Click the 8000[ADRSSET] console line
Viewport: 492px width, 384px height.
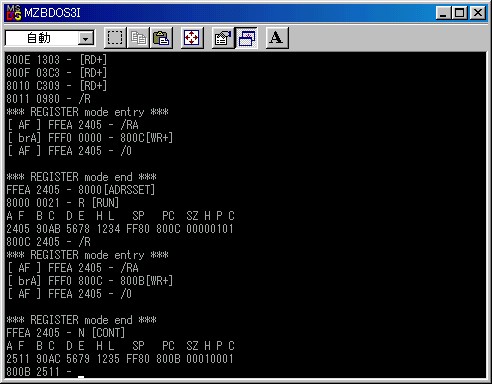(81, 190)
